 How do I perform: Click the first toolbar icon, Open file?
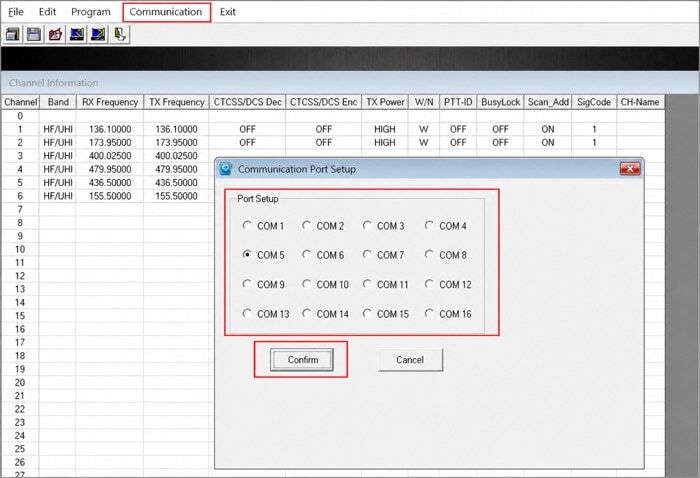point(12,35)
